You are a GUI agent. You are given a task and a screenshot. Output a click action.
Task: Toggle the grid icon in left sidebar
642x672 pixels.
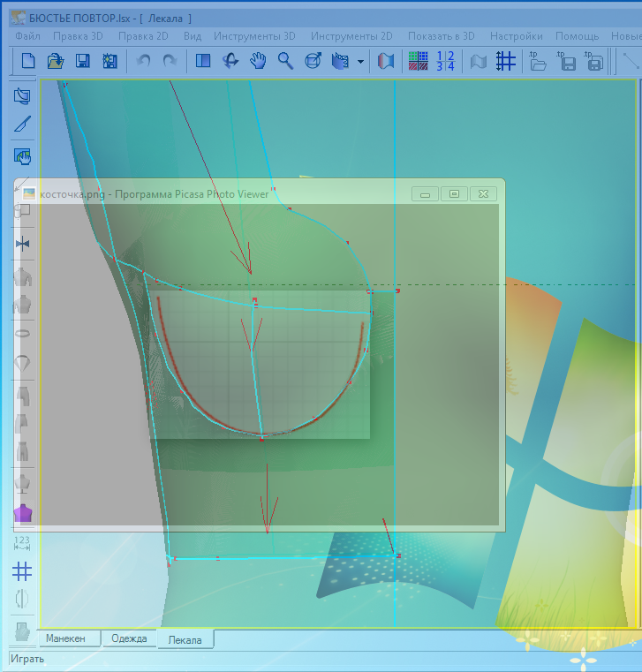22,571
